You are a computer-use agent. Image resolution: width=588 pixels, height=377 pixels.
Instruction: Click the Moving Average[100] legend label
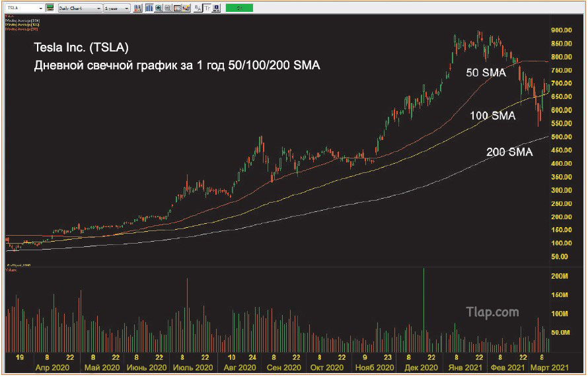tap(22, 24)
